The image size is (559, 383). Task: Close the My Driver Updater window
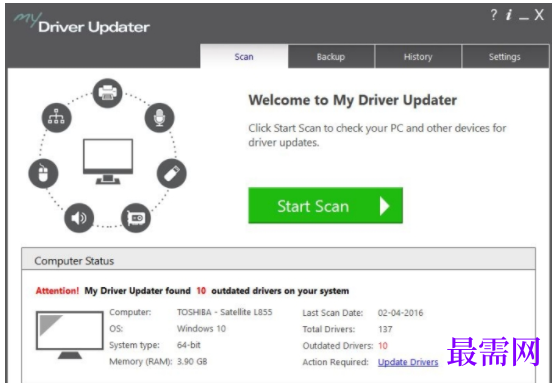click(x=539, y=15)
